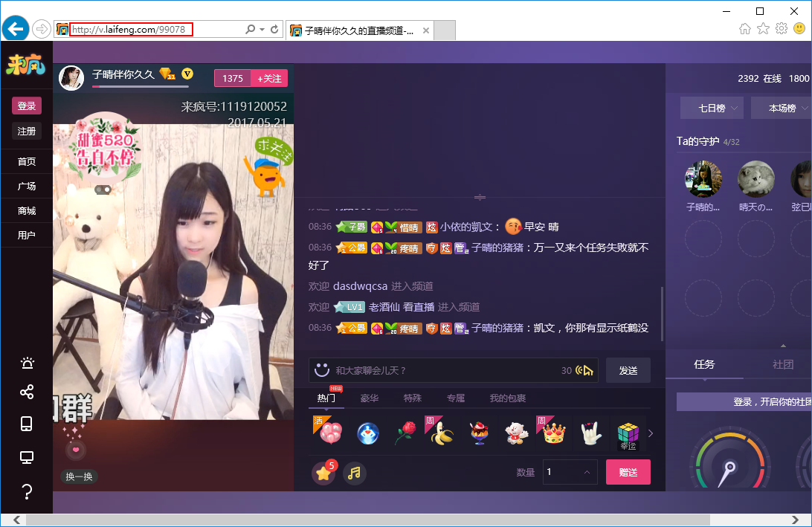Viewport: 812px width, 527px height.
Task: Select the 社团 tab
Action: [782, 364]
